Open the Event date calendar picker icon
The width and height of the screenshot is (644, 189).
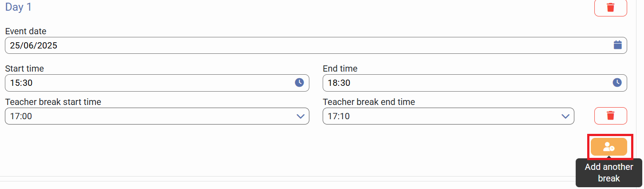617,45
